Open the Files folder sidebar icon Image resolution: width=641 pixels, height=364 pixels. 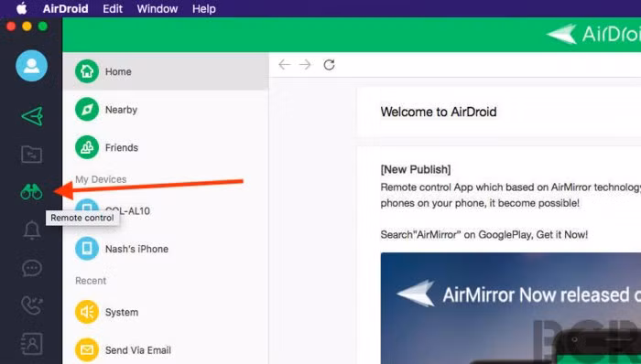point(31,155)
